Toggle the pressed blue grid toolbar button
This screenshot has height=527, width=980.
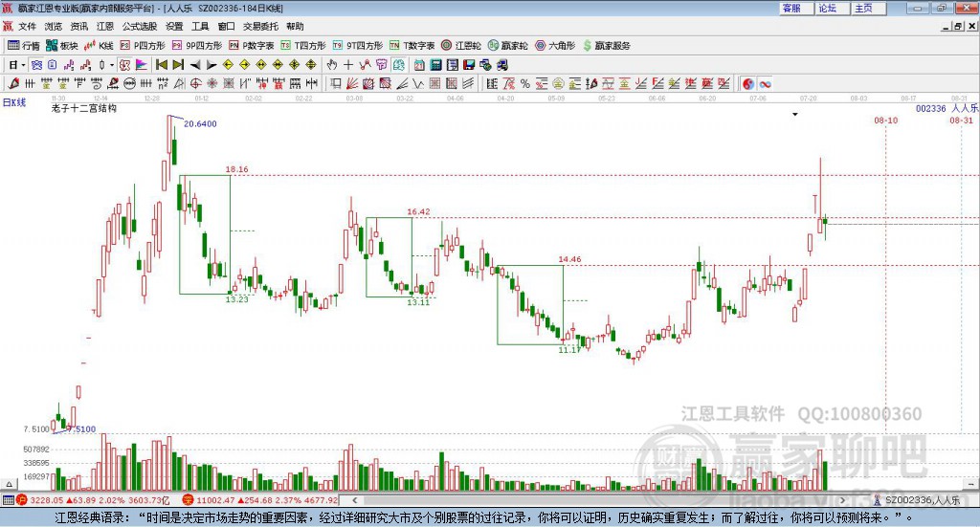pos(37,65)
